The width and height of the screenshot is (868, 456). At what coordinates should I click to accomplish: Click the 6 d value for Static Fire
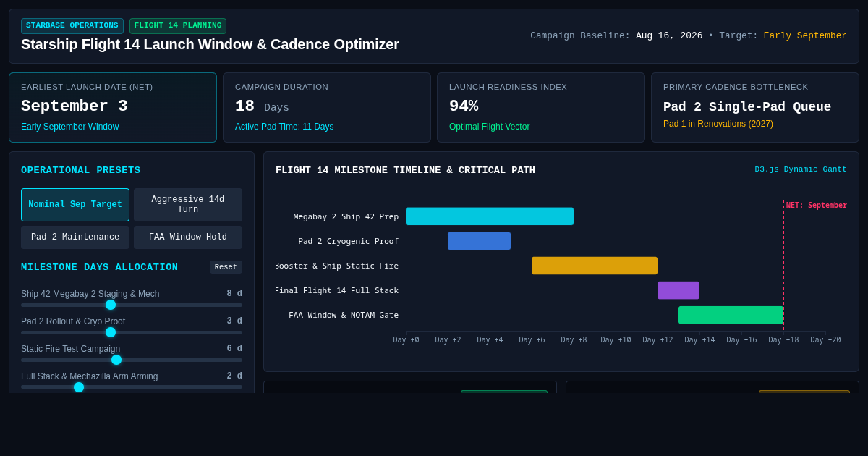(x=234, y=349)
